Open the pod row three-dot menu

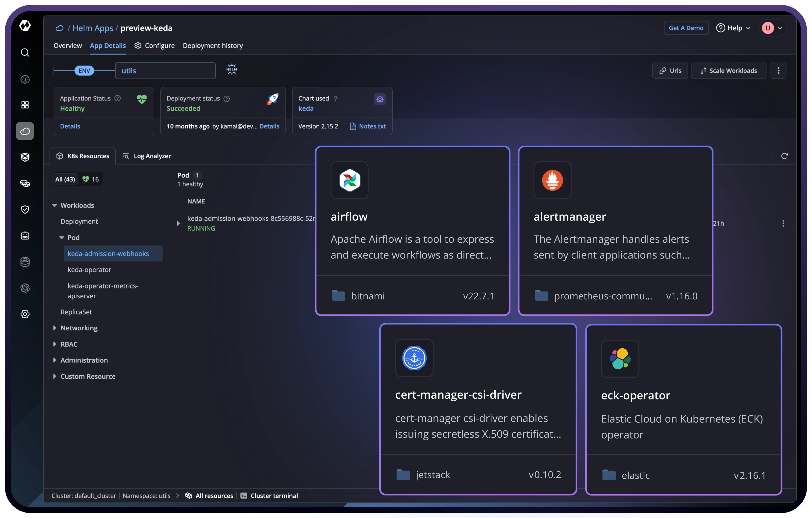(783, 223)
